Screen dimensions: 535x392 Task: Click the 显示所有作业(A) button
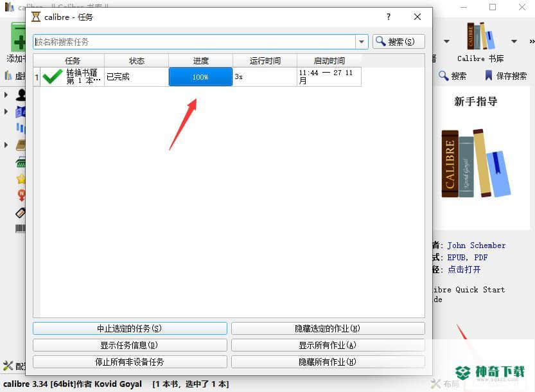(x=328, y=345)
